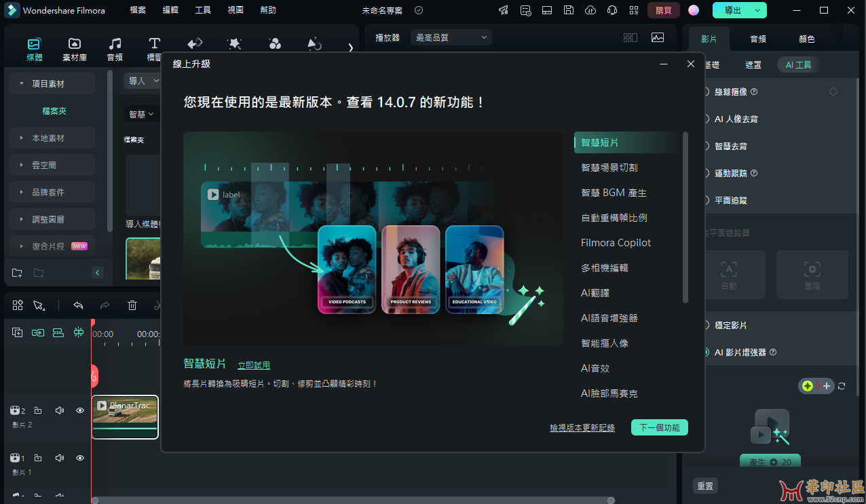Click the layout screen icon in title bar
This screenshot has width=866, height=504.
[547, 10]
